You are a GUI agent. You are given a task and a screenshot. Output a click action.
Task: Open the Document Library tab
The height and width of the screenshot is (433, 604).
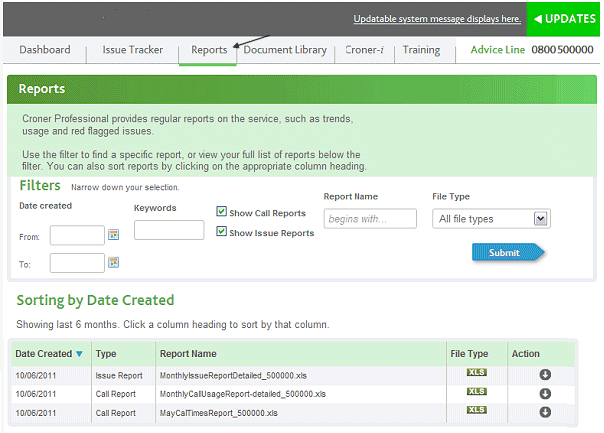(285, 50)
